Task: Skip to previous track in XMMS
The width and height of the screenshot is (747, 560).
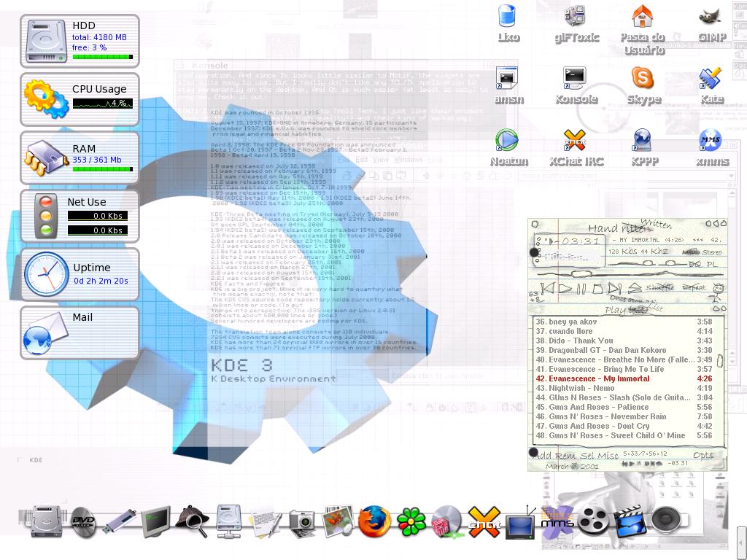Action: coord(549,288)
